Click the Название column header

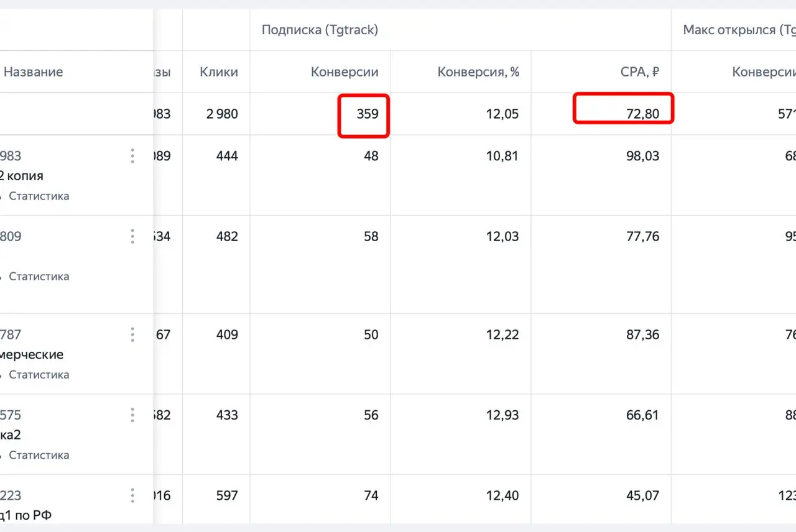click(x=33, y=72)
